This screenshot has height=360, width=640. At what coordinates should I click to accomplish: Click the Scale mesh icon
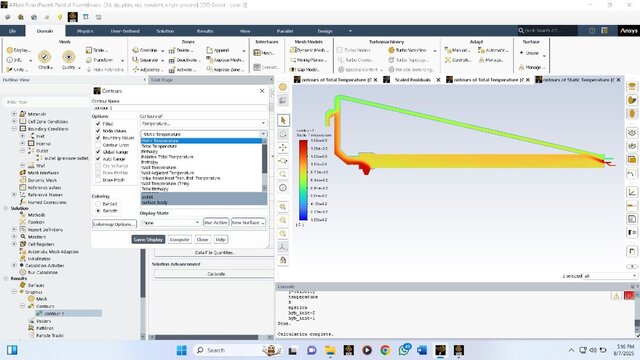click(x=89, y=50)
